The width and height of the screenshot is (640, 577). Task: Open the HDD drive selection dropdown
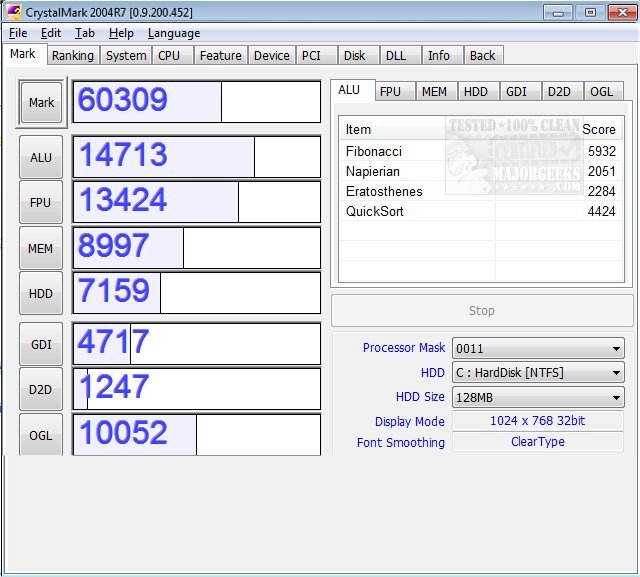(x=538, y=373)
